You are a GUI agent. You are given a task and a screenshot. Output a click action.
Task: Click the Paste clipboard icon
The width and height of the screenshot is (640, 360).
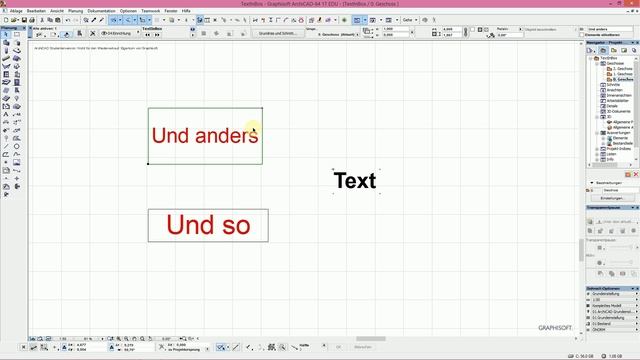(58, 20)
